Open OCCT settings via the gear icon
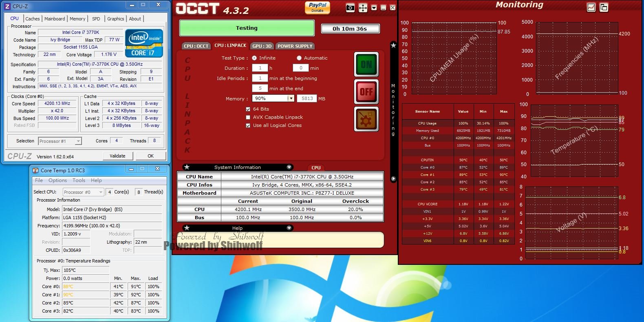Image resolution: width=644 pixels, height=322 pixels. click(366, 119)
